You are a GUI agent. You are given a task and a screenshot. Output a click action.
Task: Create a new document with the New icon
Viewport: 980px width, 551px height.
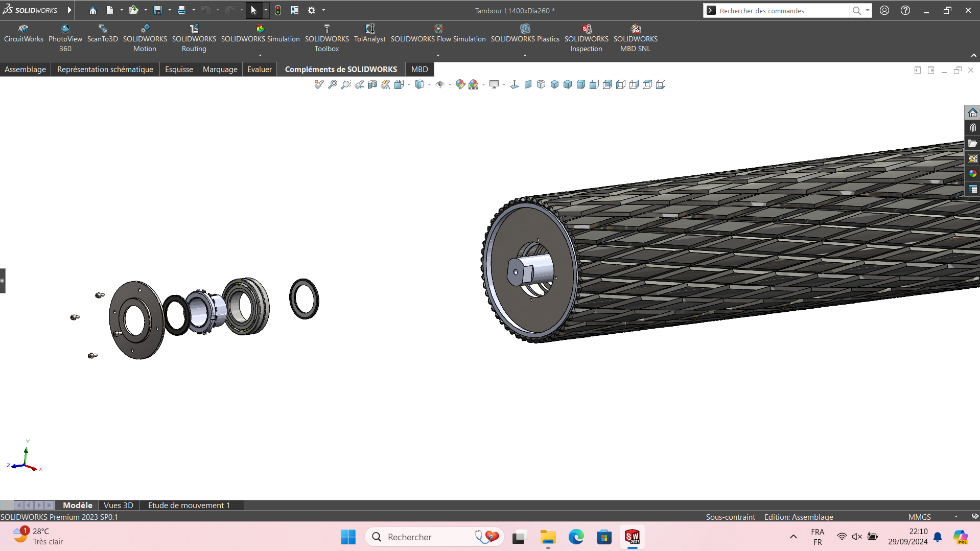110,10
